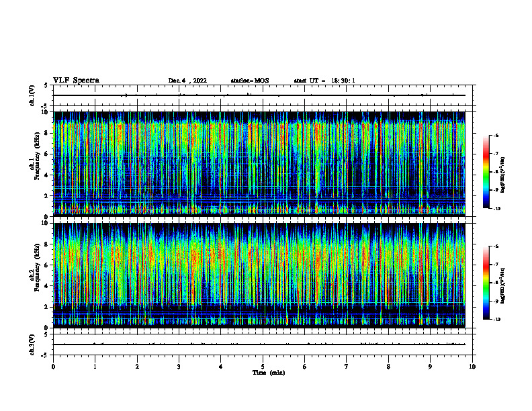Click time axis tick label "5"
Viewport: 532px width, 411px height.
(263, 367)
